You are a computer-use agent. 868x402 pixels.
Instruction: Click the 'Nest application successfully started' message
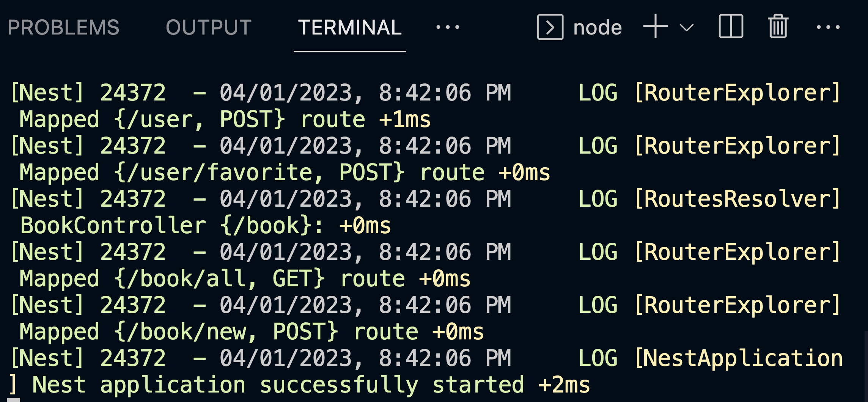click(278, 385)
